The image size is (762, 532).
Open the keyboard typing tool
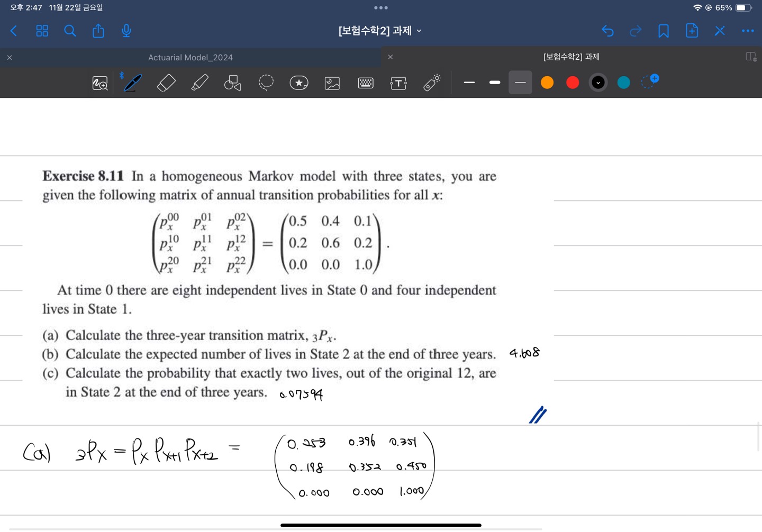coord(366,83)
